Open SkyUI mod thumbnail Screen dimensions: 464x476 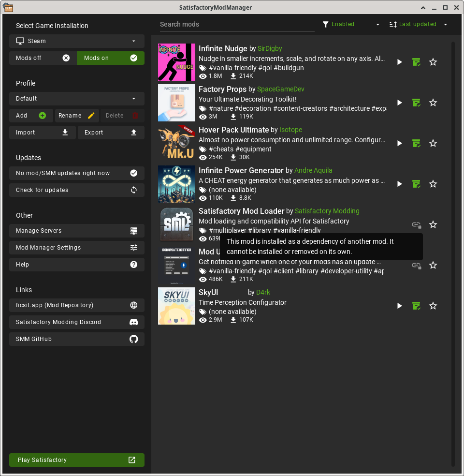pos(176,306)
